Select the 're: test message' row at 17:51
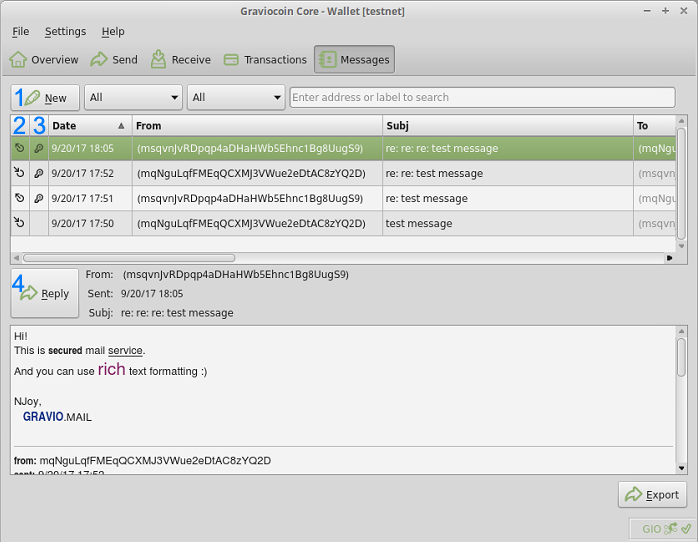Image resolution: width=698 pixels, height=542 pixels. coord(343,198)
